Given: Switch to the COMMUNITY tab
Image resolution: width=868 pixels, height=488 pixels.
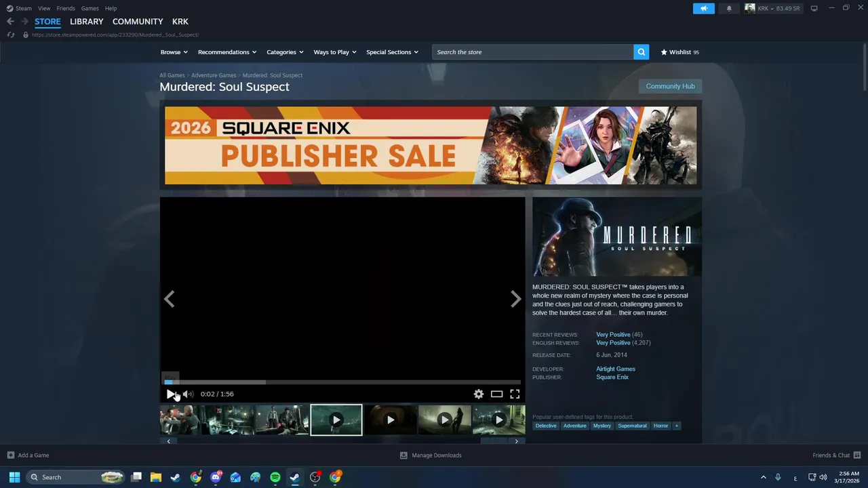Looking at the screenshot, I should pos(138,22).
